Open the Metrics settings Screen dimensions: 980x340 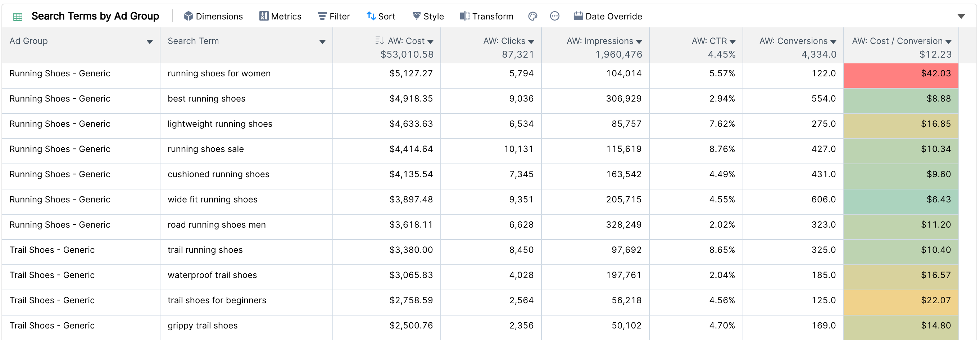coord(280,16)
